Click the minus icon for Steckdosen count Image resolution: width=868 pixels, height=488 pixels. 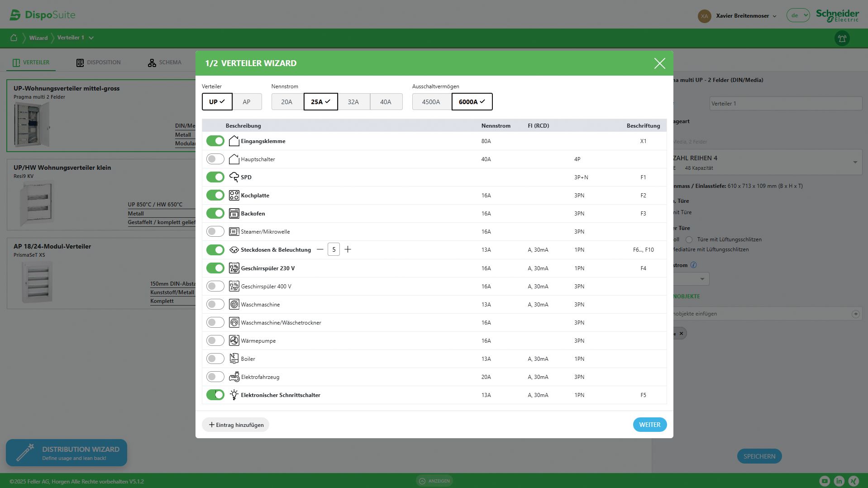click(x=320, y=249)
